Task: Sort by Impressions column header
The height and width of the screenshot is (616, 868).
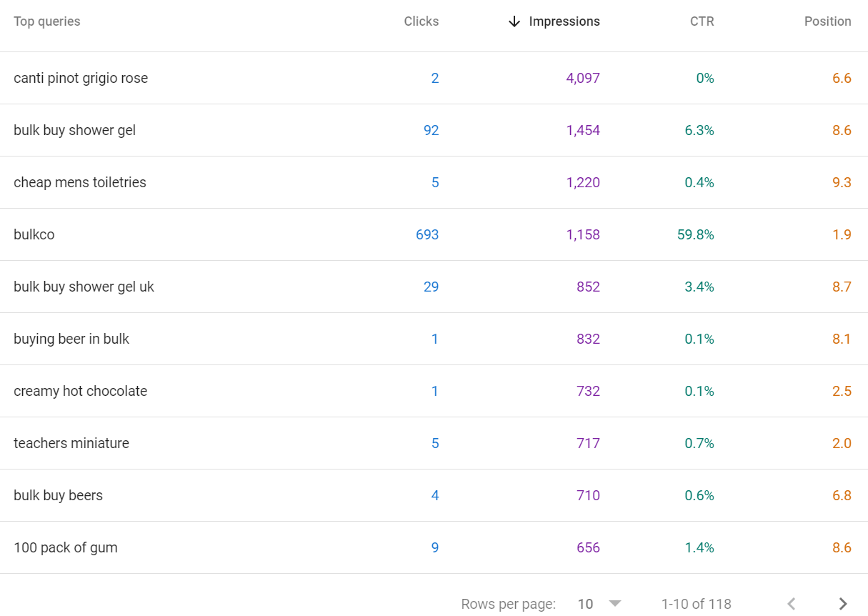Action: click(x=564, y=21)
